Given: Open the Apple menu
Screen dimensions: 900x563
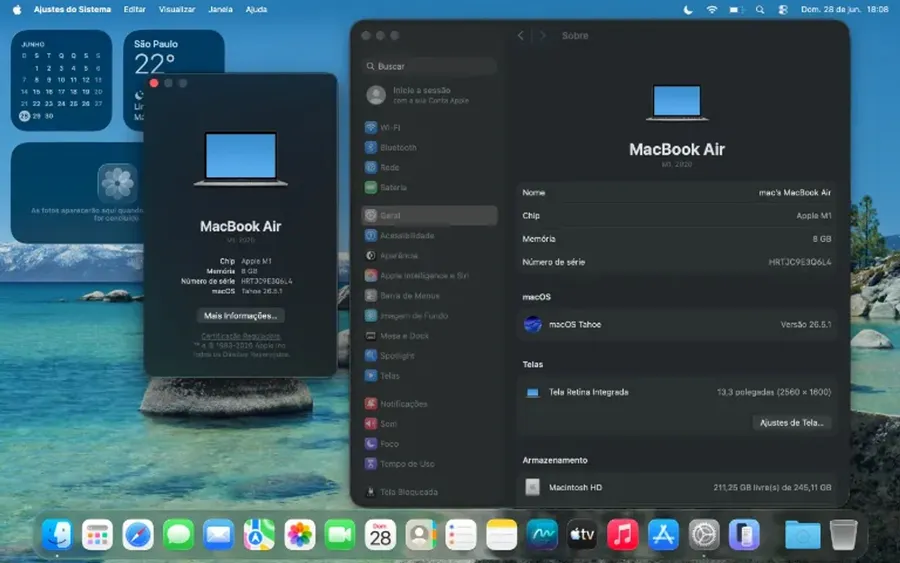Looking at the screenshot, I should click(x=17, y=9).
